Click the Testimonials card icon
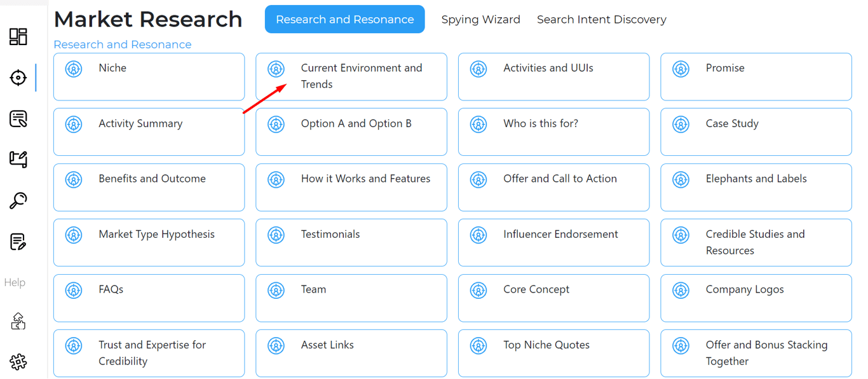 276,235
